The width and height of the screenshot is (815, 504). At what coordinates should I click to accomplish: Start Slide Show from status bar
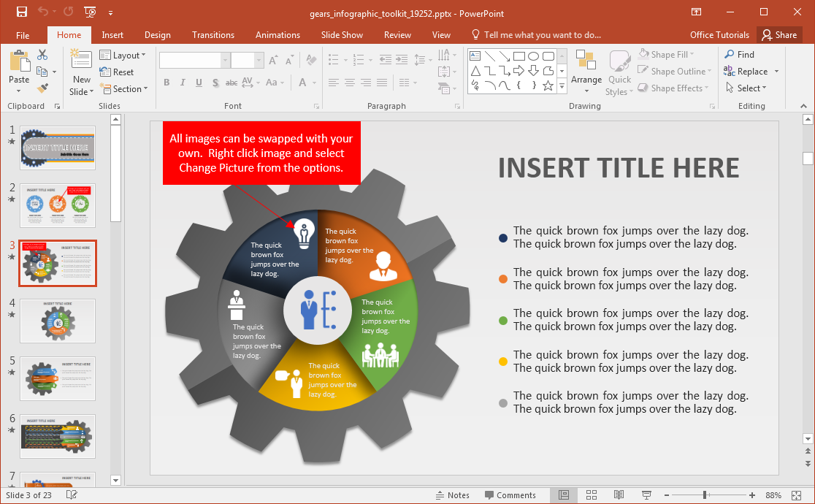646,495
